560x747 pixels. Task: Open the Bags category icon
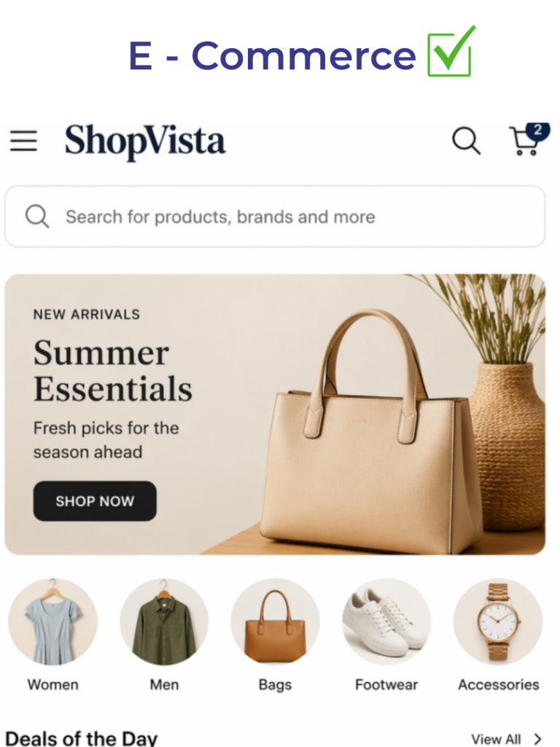[275, 622]
